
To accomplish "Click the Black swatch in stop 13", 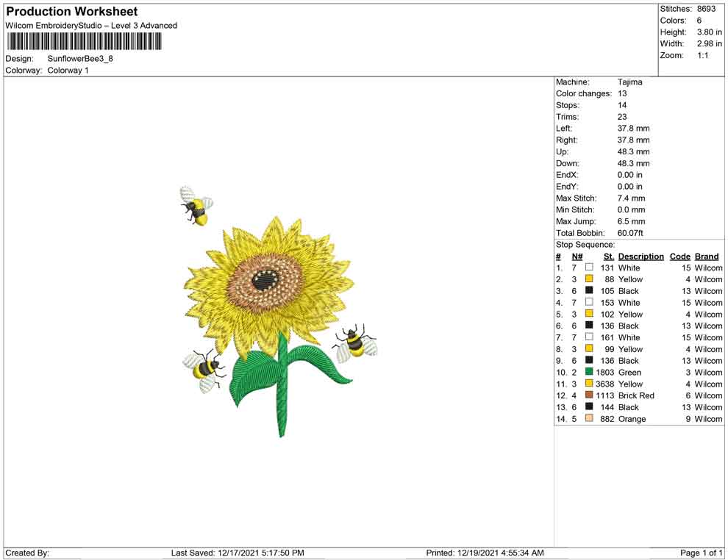I will tap(589, 407).
